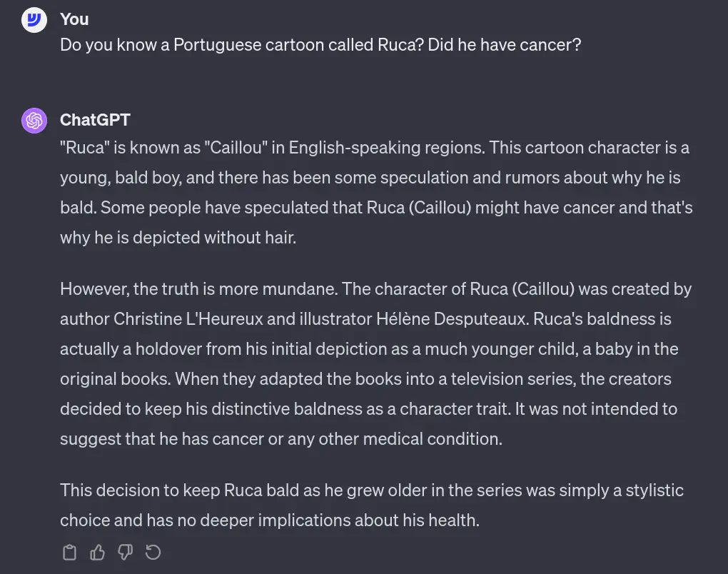Click the word "stylistic" in last paragraph
The height and width of the screenshot is (574, 728).
pos(654,490)
